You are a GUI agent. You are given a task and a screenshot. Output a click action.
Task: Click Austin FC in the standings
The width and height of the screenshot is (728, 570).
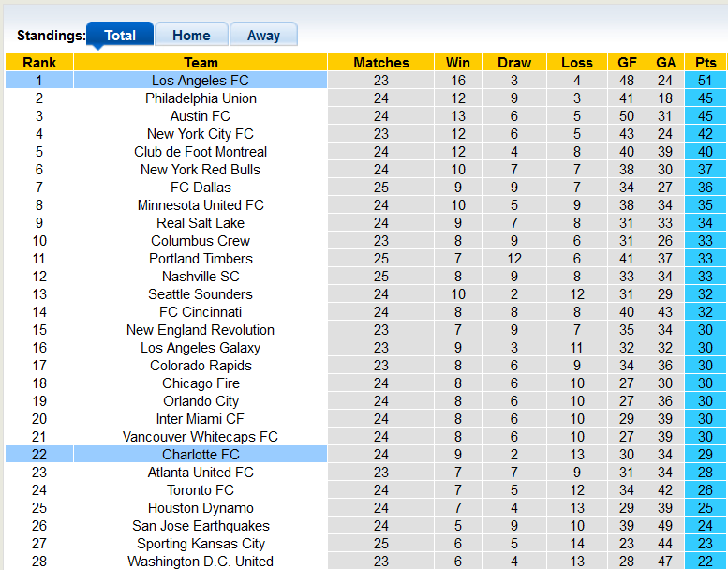click(x=201, y=116)
